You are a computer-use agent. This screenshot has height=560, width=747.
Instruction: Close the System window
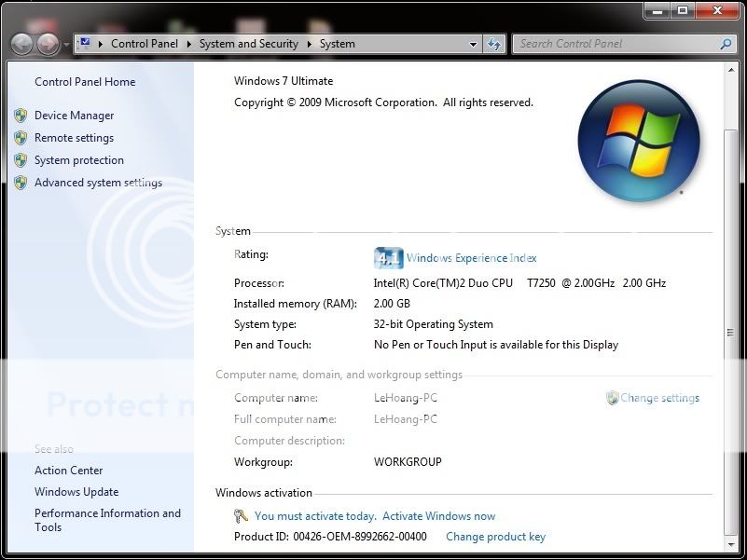point(717,10)
